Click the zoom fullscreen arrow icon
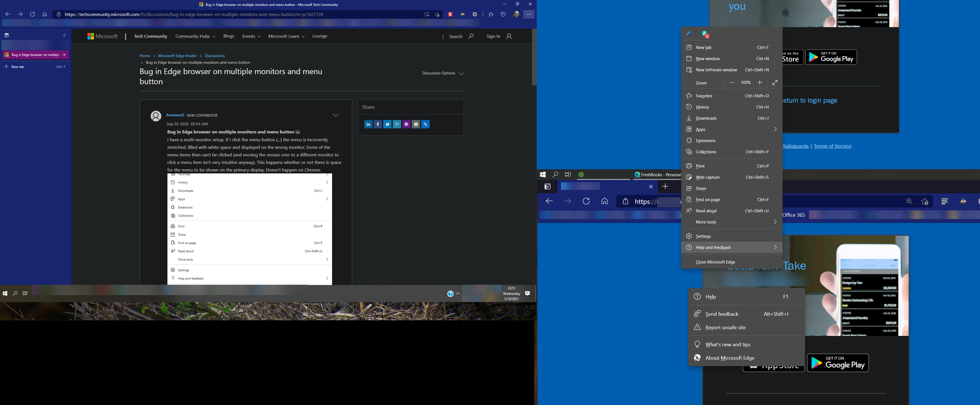The image size is (980, 405). click(x=775, y=83)
